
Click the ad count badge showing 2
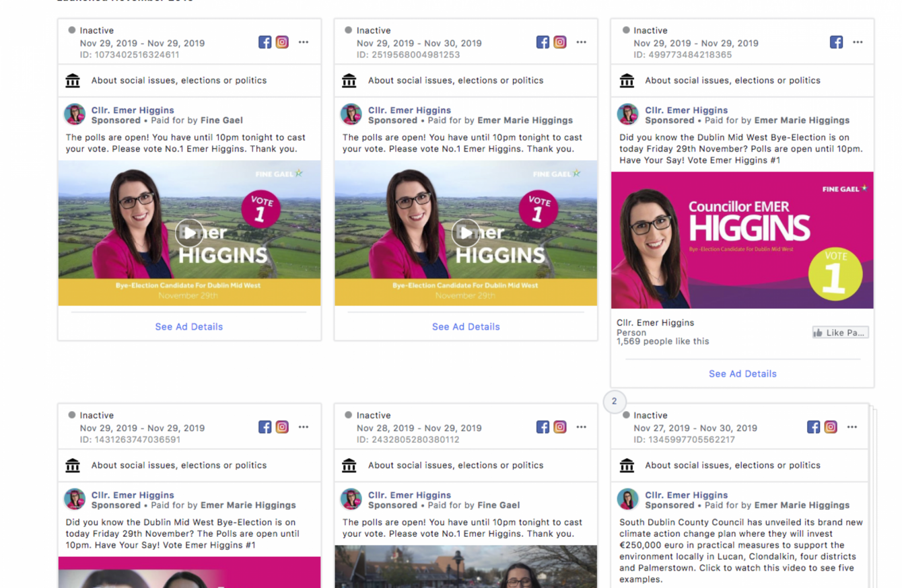614,402
